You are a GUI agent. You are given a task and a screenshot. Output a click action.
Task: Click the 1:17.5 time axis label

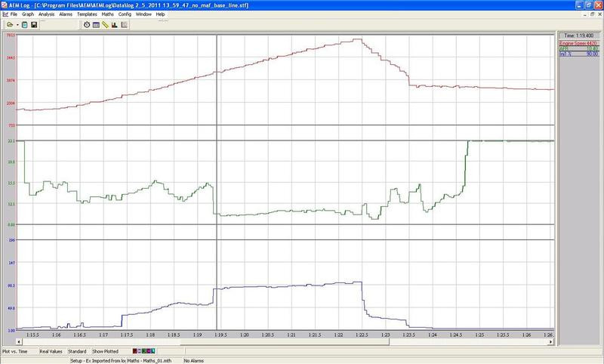[127, 335]
